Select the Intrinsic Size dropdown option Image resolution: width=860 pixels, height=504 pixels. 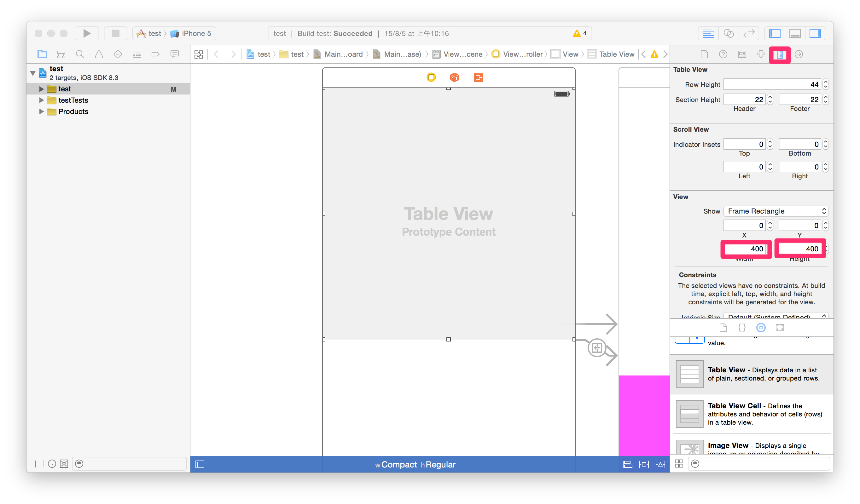[774, 317]
